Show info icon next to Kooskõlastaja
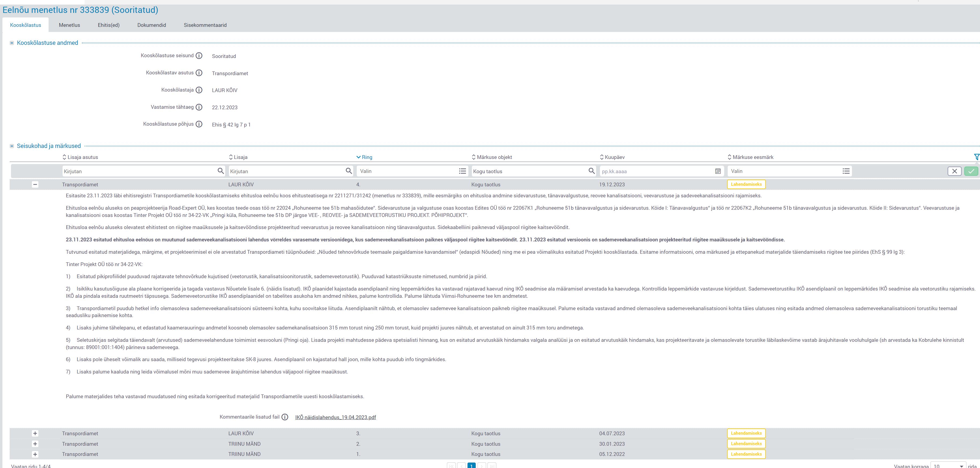 click(x=199, y=90)
